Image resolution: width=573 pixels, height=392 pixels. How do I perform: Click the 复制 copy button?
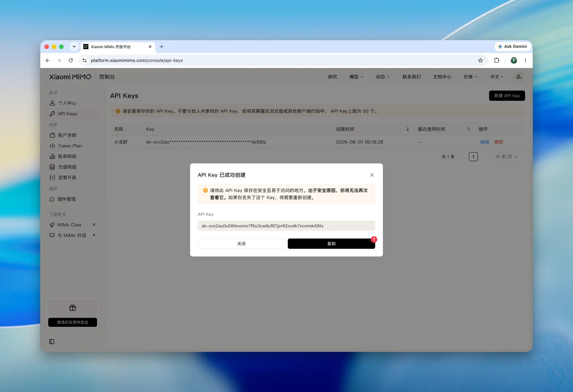point(331,244)
